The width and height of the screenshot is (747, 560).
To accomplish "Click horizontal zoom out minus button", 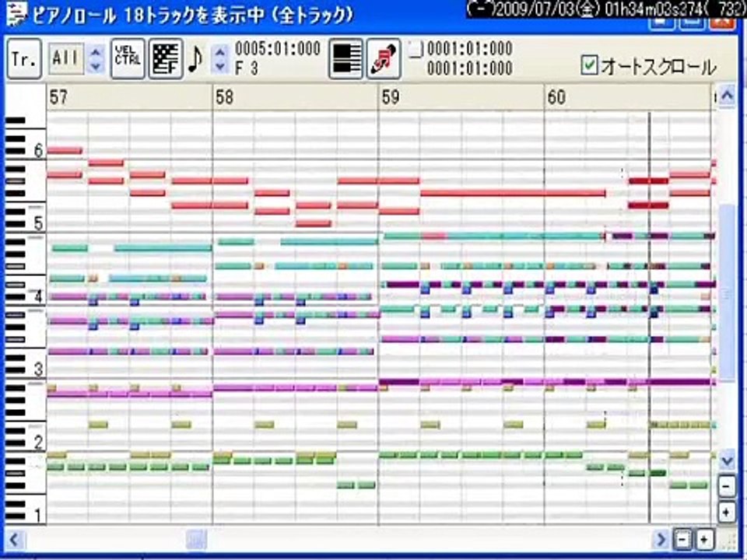I will point(682,540).
